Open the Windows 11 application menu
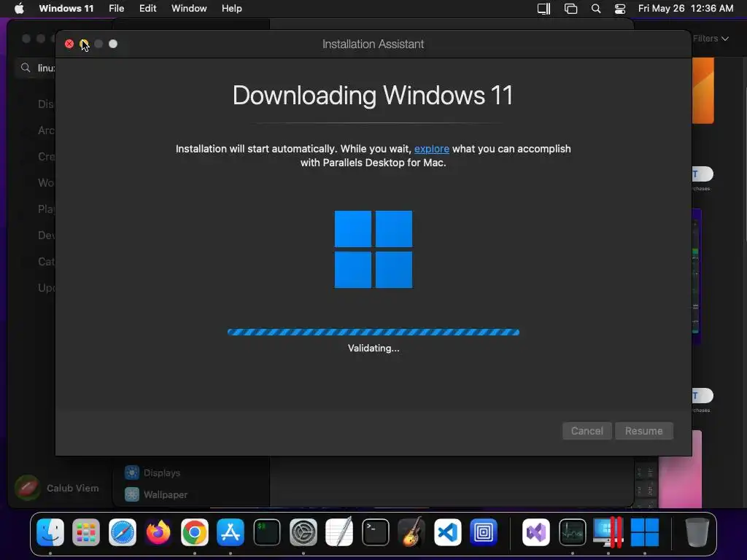 click(66, 8)
